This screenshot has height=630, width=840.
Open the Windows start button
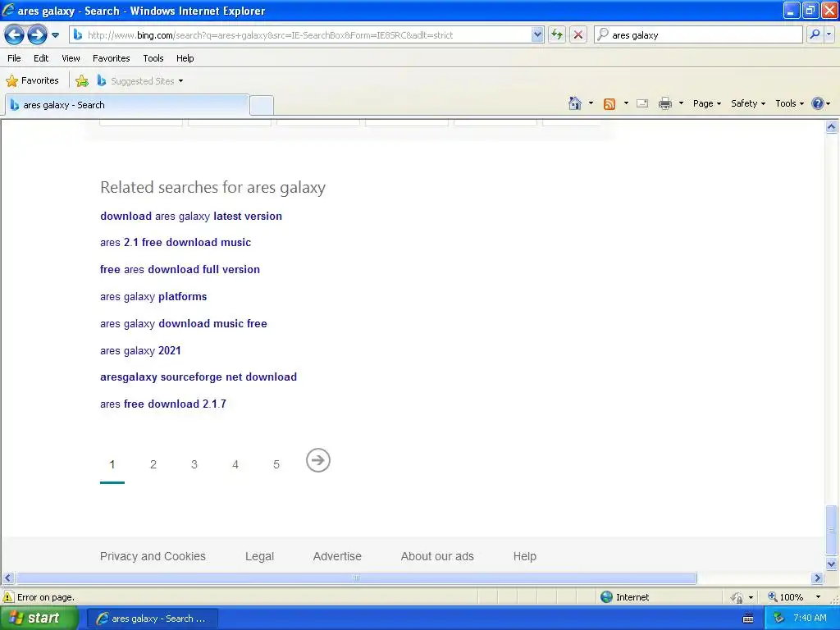[x=39, y=619]
